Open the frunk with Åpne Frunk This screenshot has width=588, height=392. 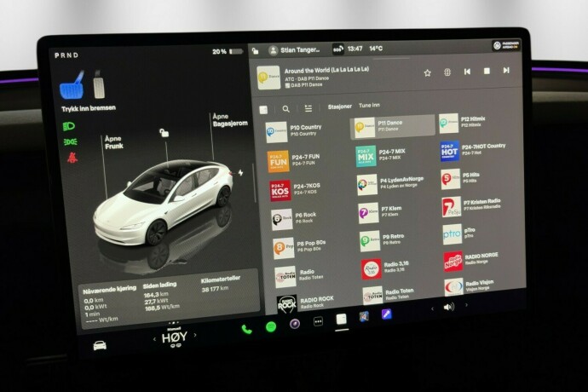point(113,142)
